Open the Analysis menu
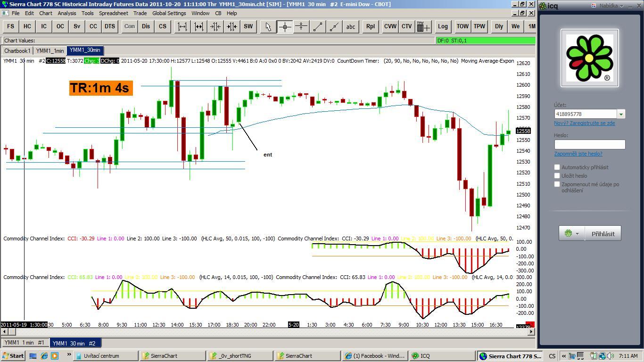 tap(67, 13)
